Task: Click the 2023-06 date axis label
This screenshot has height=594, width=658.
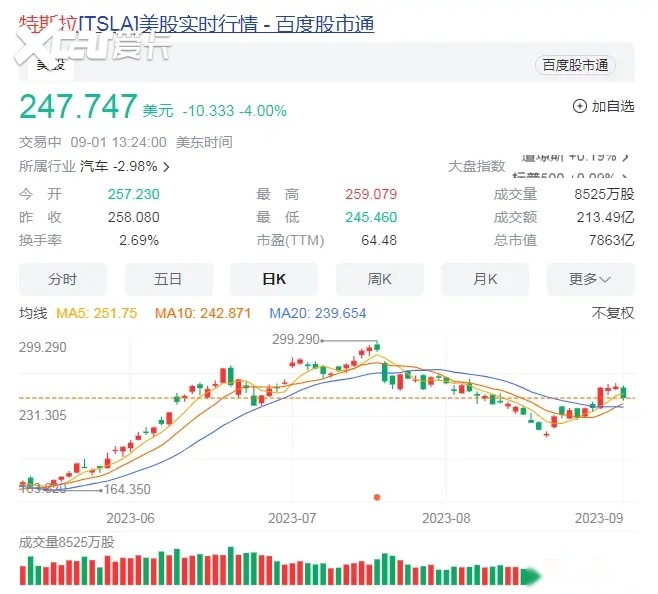Action: tap(131, 518)
